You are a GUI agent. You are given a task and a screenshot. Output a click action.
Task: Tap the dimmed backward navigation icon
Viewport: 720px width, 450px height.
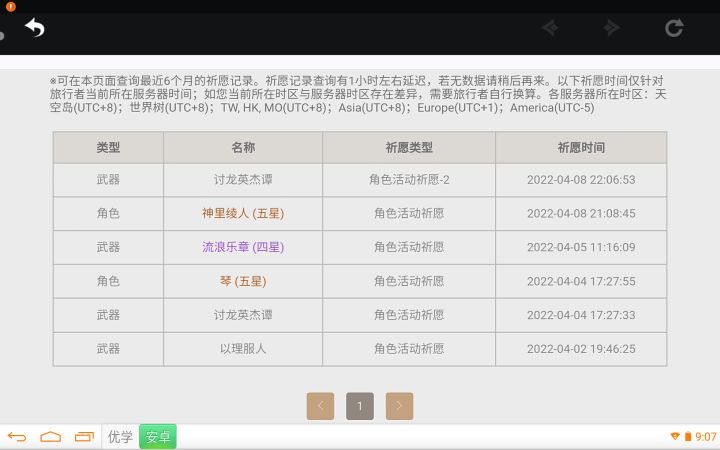click(550, 28)
